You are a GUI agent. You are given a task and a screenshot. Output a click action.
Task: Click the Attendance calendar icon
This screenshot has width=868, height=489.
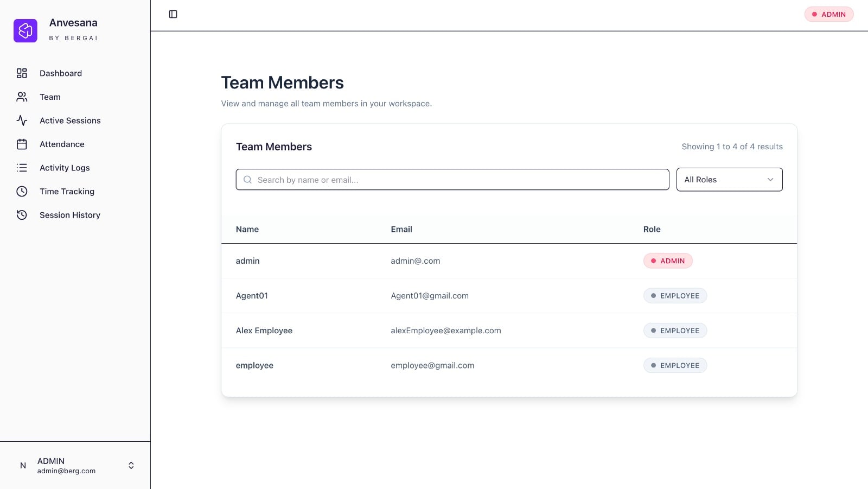coord(22,144)
